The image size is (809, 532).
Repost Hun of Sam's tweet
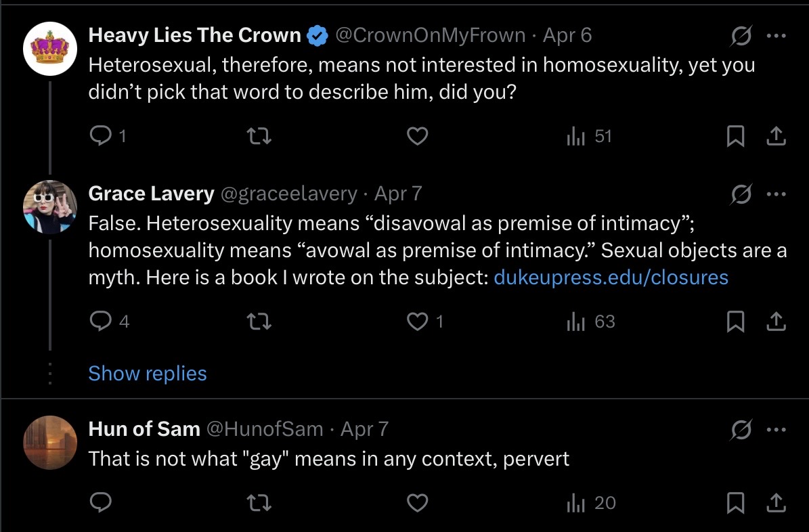tap(259, 503)
